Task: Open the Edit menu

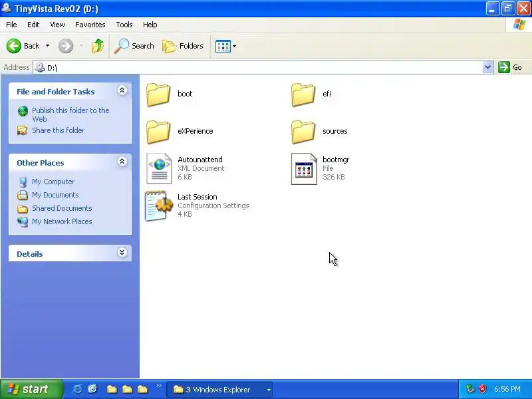Action: tap(33, 25)
